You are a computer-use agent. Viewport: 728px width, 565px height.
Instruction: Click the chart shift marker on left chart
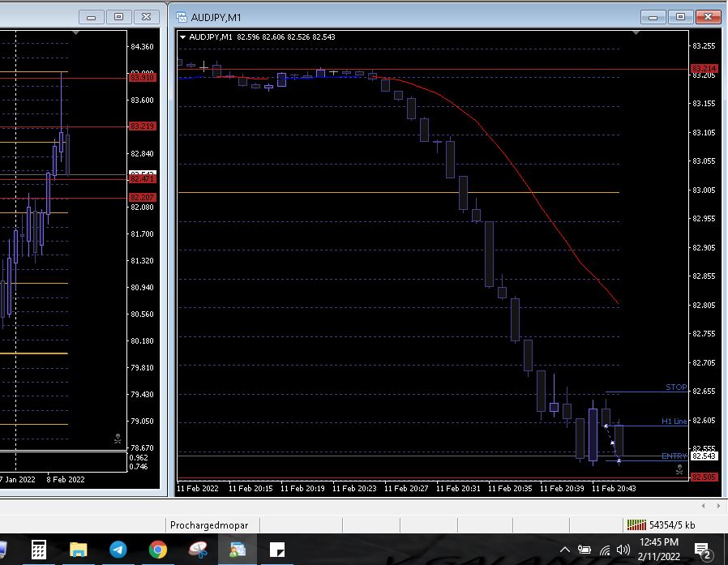pyautogui.click(x=75, y=32)
